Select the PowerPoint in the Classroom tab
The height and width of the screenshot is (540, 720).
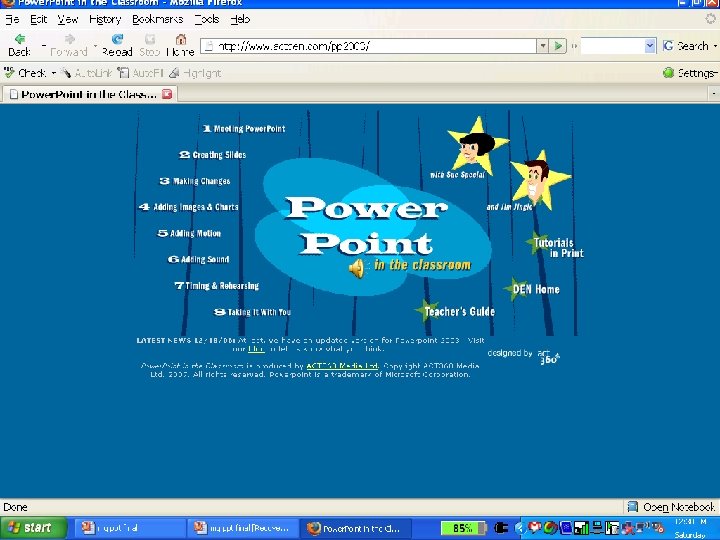89,94
